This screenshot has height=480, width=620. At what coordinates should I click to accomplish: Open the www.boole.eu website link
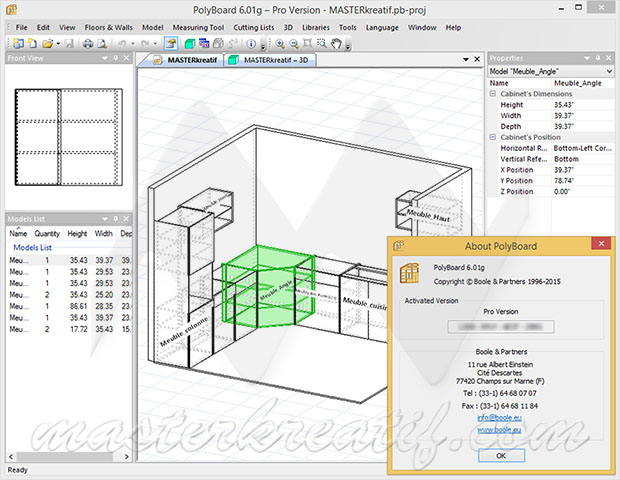pyautogui.click(x=499, y=430)
